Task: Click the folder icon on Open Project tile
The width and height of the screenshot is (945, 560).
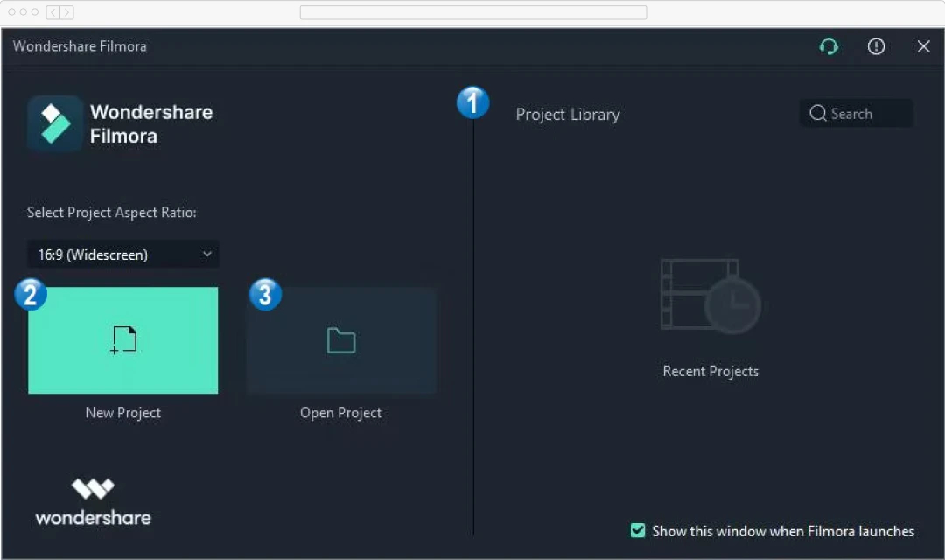Action: pyautogui.click(x=340, y=340)
